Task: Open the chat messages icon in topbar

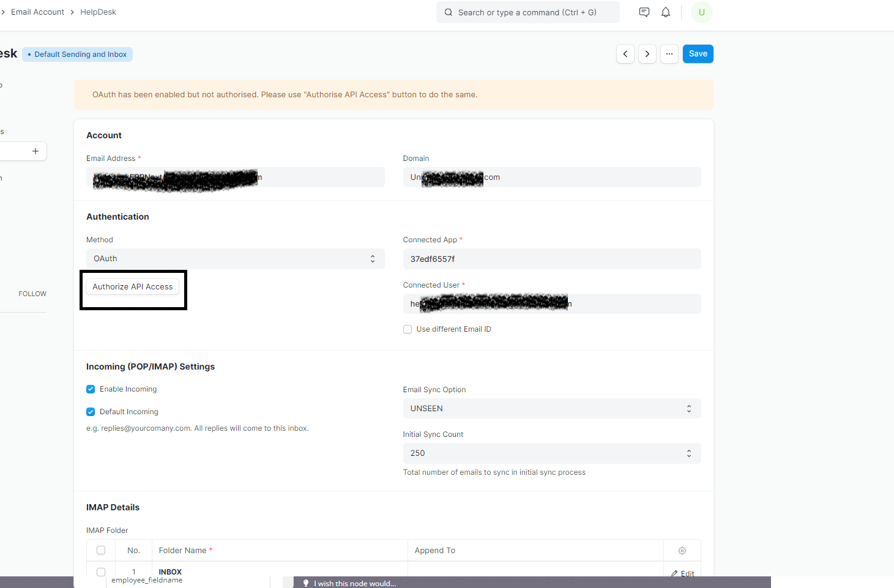Action: 644,12
